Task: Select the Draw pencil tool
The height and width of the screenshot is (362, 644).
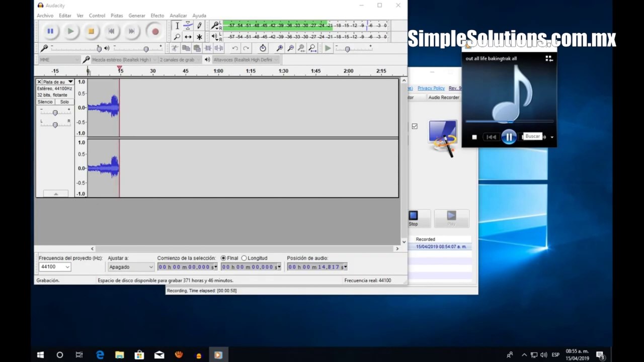Action: coord(199,26)
